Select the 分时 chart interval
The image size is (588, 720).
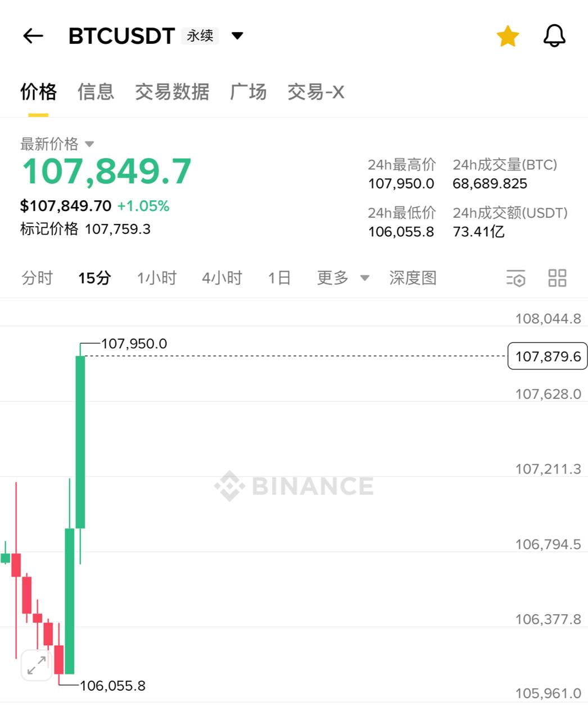pos(37,278)
